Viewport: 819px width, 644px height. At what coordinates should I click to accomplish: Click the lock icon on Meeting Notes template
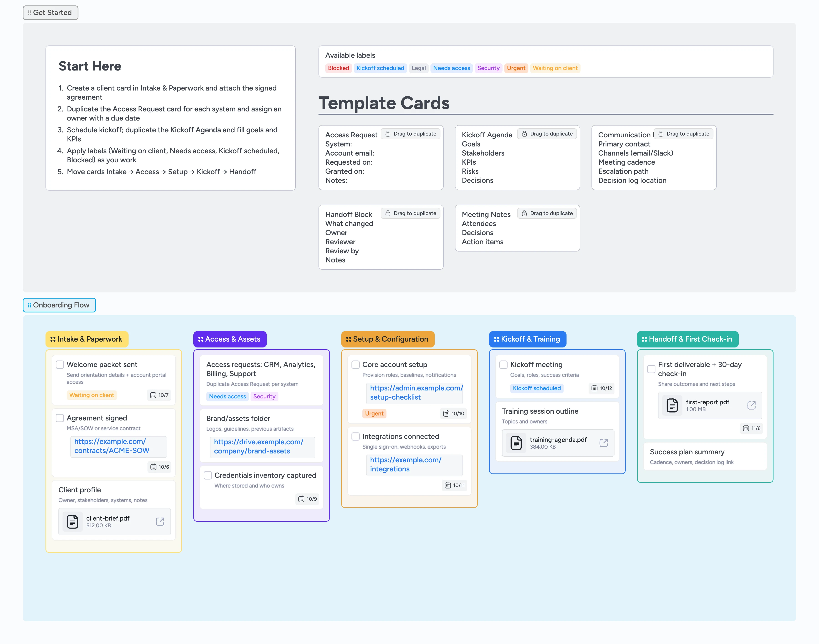pyautogui.click(x=524, y=213)
